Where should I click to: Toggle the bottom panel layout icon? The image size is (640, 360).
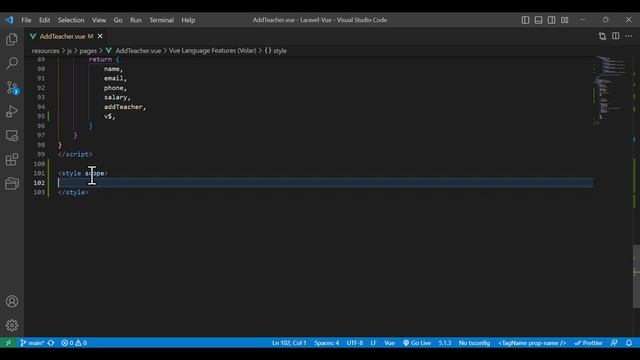tap(538, 20)
